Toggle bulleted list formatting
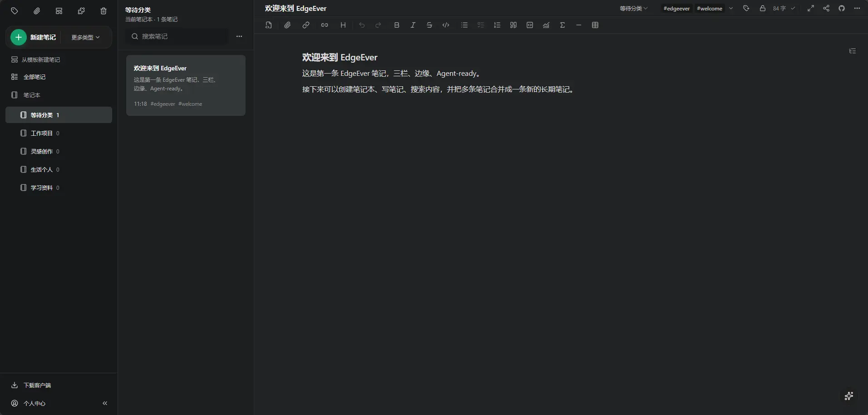 click(464, 25)
